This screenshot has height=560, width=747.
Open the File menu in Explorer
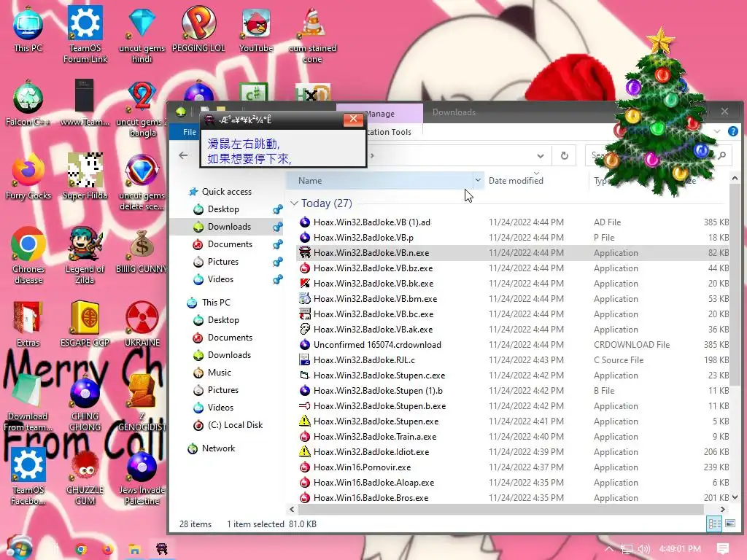[x=189, y=132]
